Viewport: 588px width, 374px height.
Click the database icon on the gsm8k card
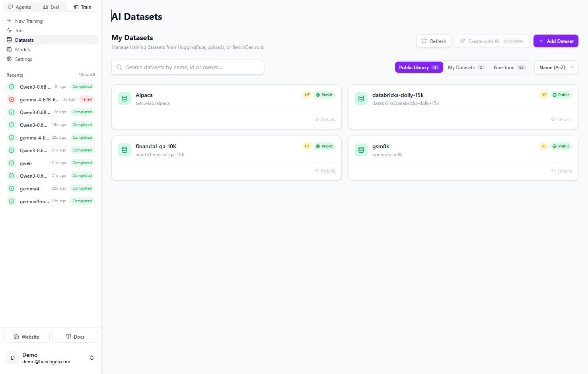361,150
